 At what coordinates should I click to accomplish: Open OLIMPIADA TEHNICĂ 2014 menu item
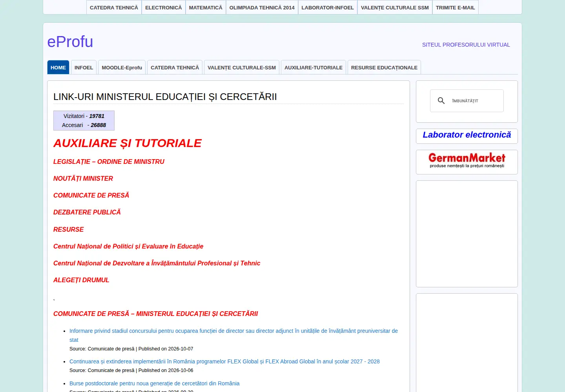[x=262, y=7]
